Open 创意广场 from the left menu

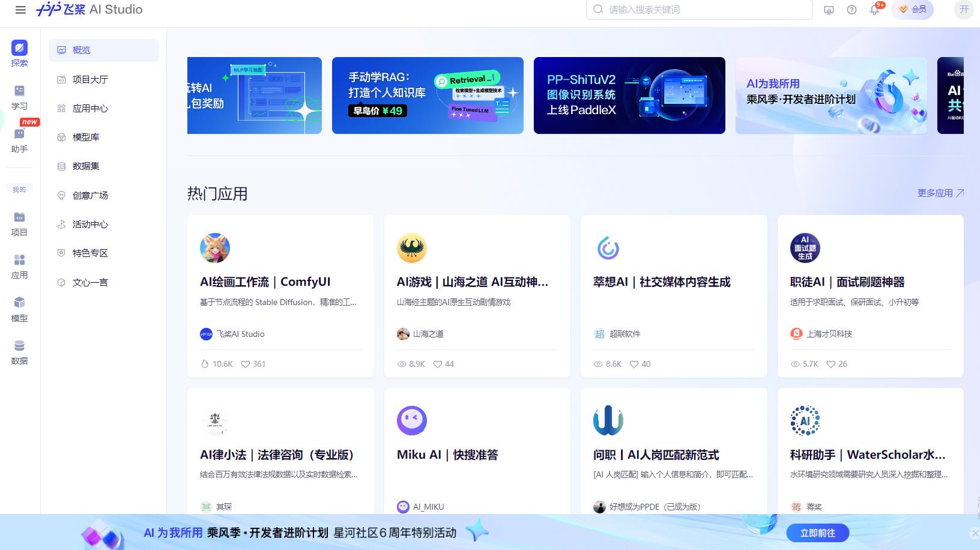89,195
